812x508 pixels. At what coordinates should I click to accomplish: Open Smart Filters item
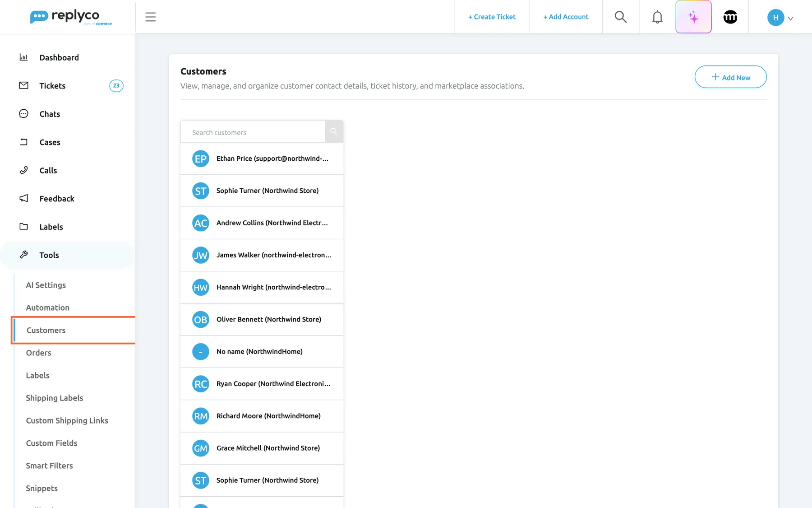[50, 466]
